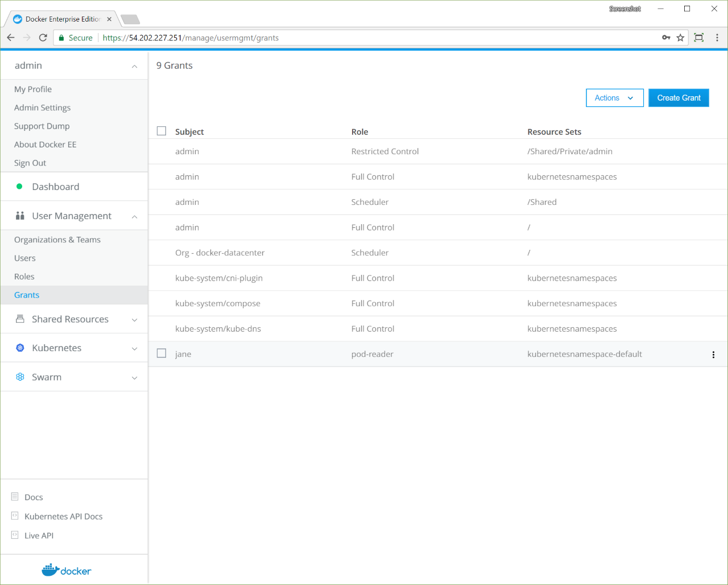The image size is (728, 585).
Task: Click the User Management people icon
Action: pyautogui.click(x=20, y=216)
